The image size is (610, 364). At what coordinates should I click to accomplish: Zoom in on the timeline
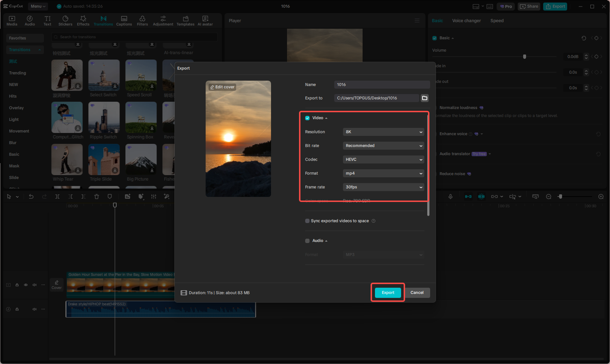point(601,196)
